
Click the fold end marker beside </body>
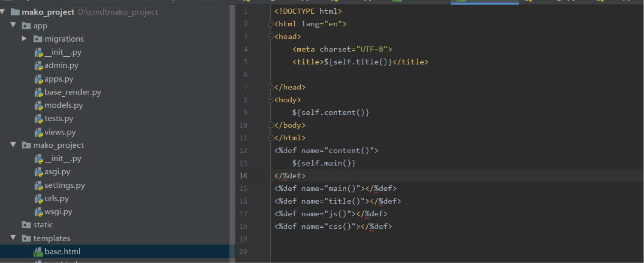(271, 125)
